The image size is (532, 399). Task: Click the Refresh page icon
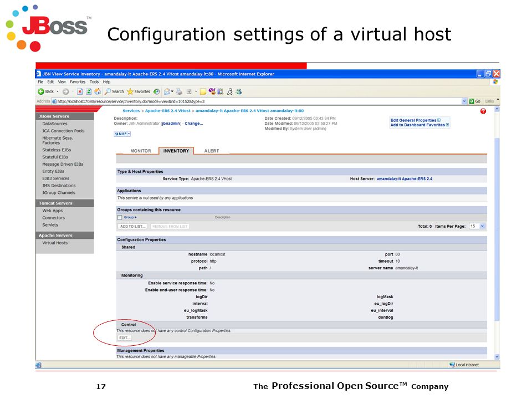[x=89, y=91]
